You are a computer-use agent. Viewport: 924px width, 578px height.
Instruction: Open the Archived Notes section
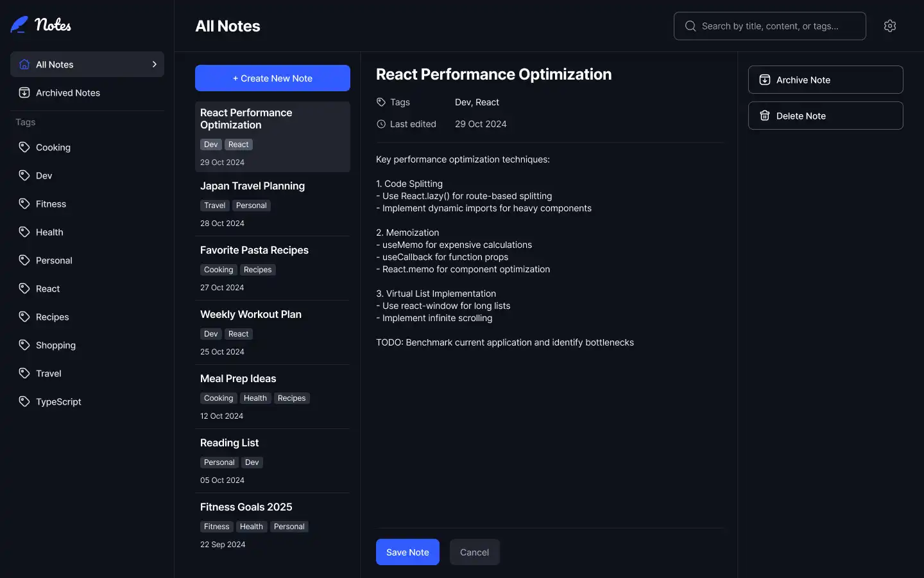[x=68, y=92]
